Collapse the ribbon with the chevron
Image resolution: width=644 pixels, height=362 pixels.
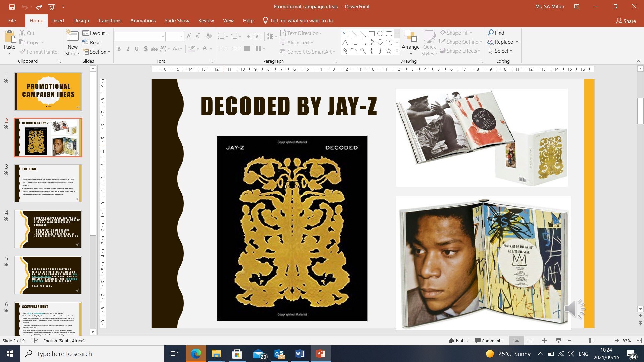pyautogui.click(x=638, y=61)
